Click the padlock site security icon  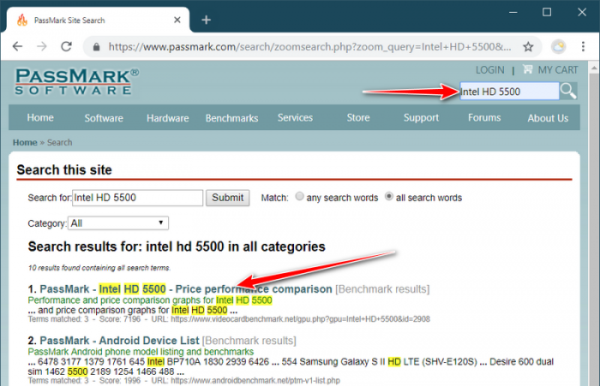click(x=96, y=47)
